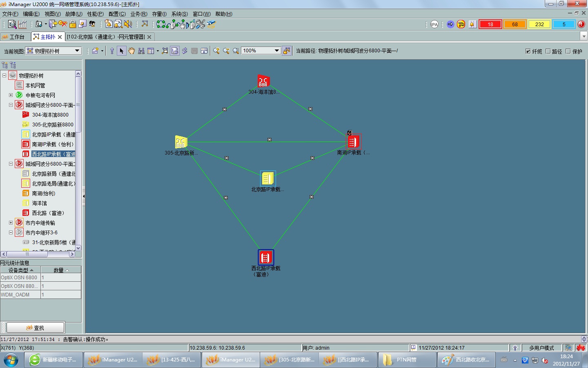Sort by the 数量 column header
Viewport: 588px width, 368px height.
(61, 270)
